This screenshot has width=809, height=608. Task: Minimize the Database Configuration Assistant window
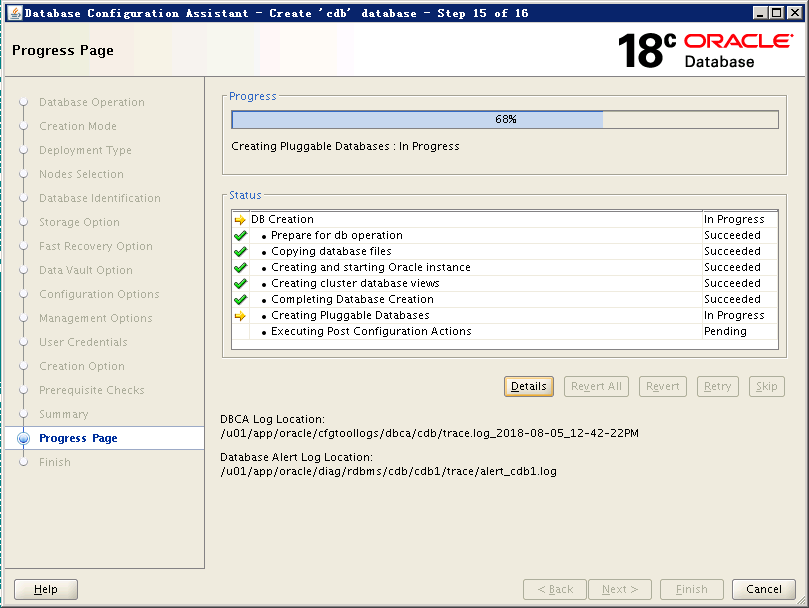coord(759,13)
